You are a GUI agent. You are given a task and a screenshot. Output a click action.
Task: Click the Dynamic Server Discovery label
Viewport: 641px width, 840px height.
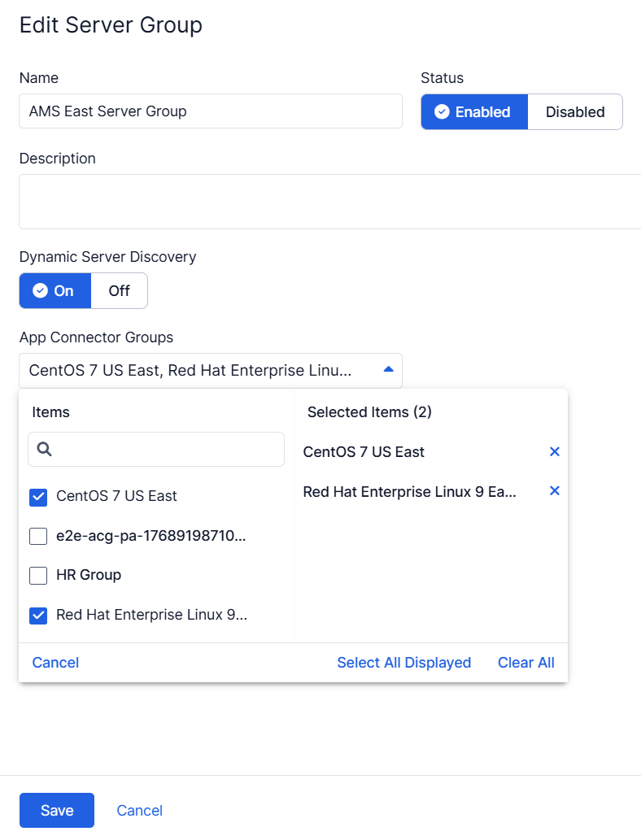pyautogui.click(x=107, y=257)
